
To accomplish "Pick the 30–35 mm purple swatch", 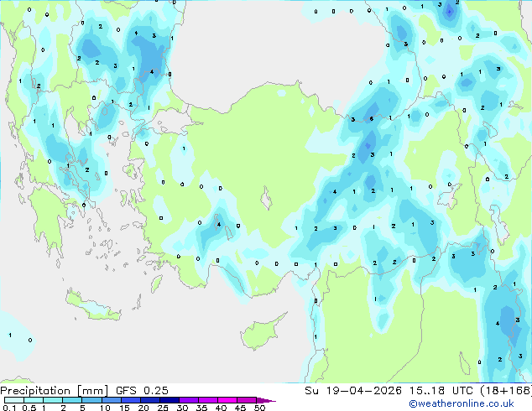I will pos(189,400).
